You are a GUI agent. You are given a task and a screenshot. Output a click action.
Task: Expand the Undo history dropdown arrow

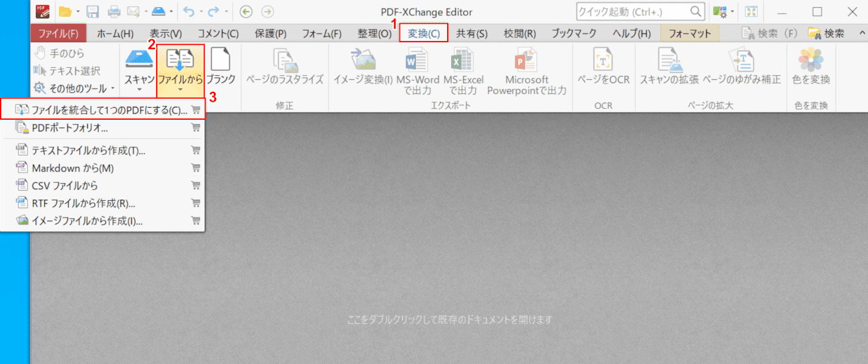[x=201, y=11]
